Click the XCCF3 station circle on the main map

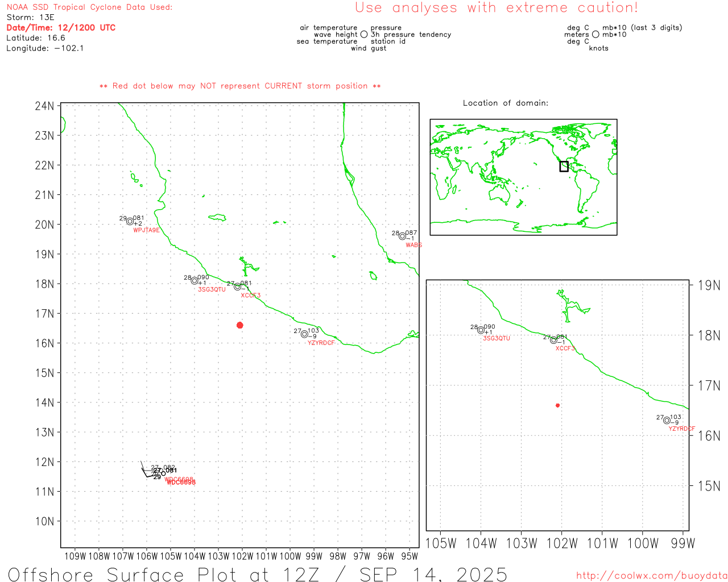[x=237, y=286]
